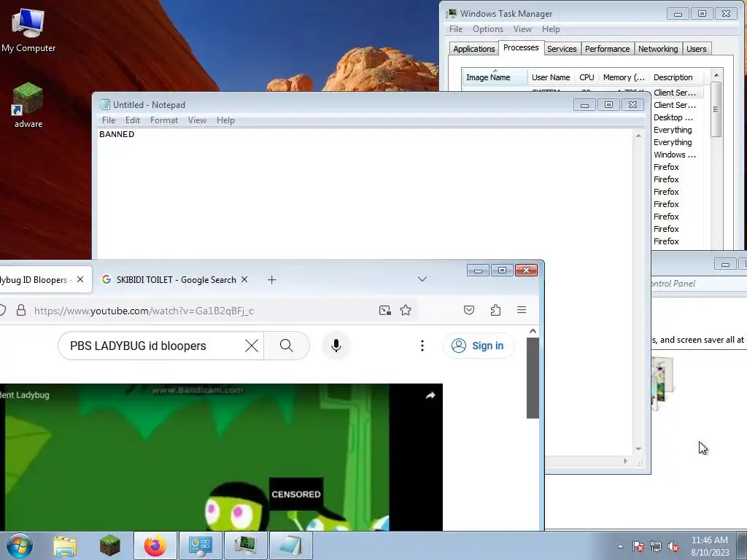The width and height of the screenshot is (747, 560).
Task: Bookmark this page with the star icon
Action: tap(406, 311)
